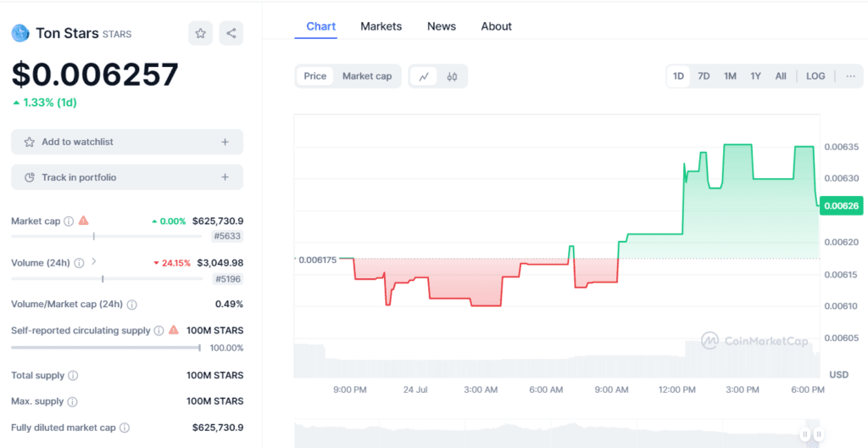Click the red warning icon next to Market cap
This screenshot has width=868, height=448.
click(84, 221)
